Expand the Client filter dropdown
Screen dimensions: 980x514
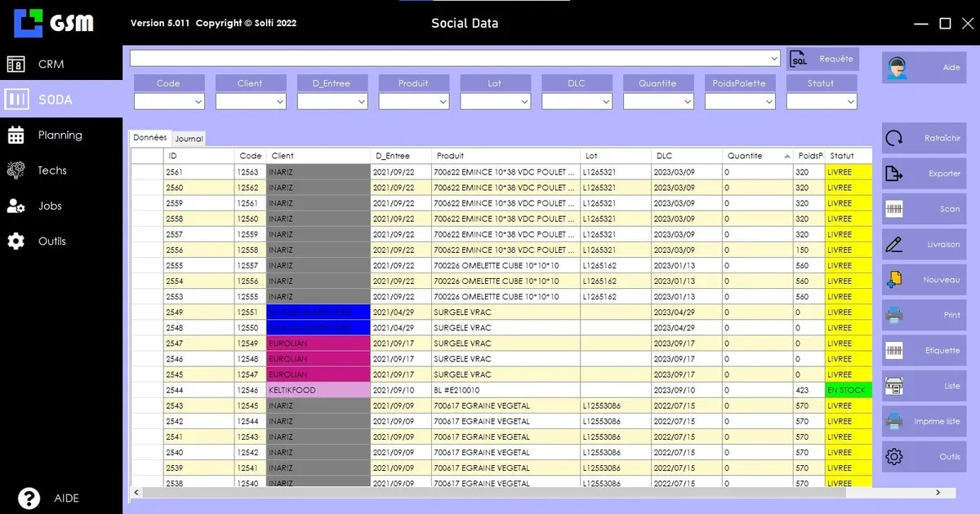(280, 102)
